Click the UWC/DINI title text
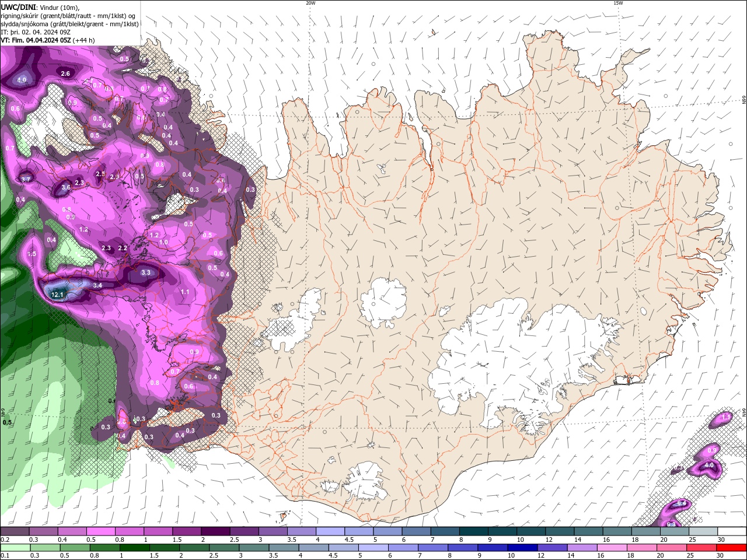747x560 pixels. (x=18, y=7)
